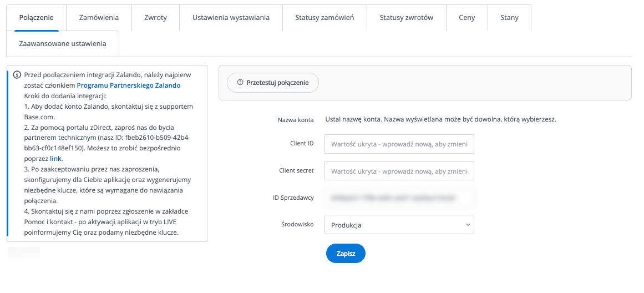Open the Statusy zwrotów tab
The image size is (644, 293).
(406, 18)
